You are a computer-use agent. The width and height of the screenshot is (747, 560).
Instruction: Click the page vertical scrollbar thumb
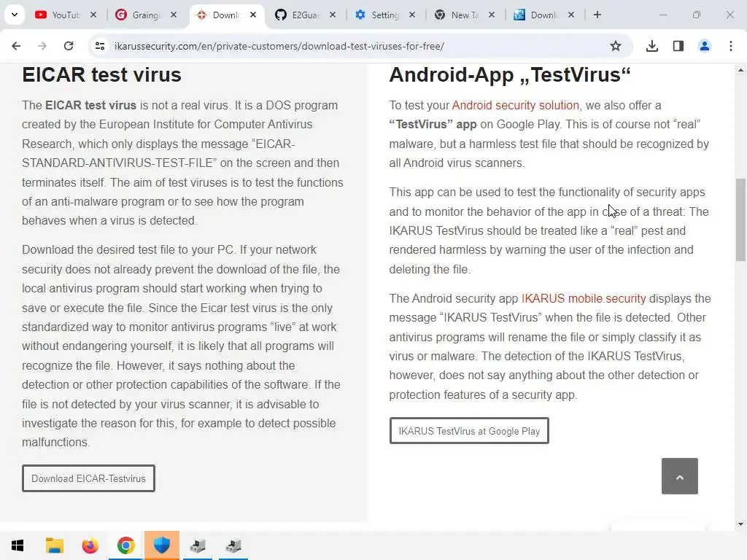click(x=740, y=219)
